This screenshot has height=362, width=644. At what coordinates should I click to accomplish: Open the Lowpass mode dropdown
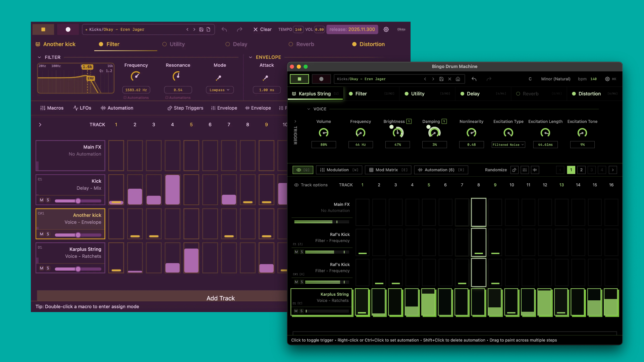(x=219, y=90)
